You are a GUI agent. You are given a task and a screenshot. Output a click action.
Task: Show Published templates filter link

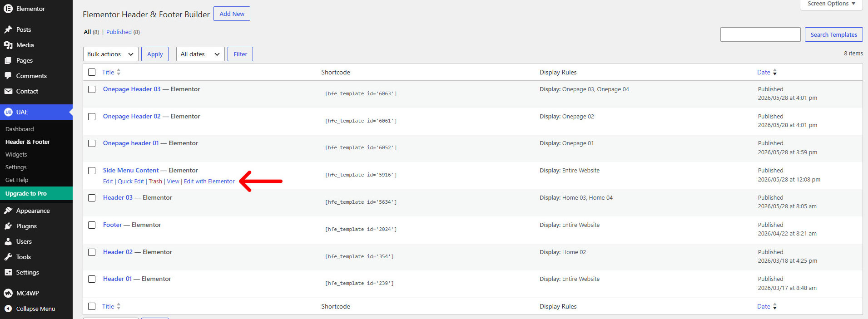point(119,32)
